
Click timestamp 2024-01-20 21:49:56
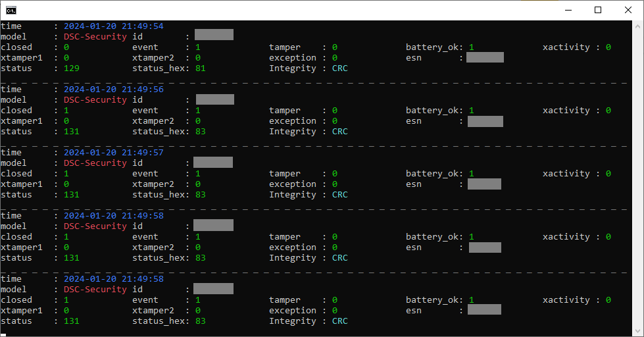114,90
